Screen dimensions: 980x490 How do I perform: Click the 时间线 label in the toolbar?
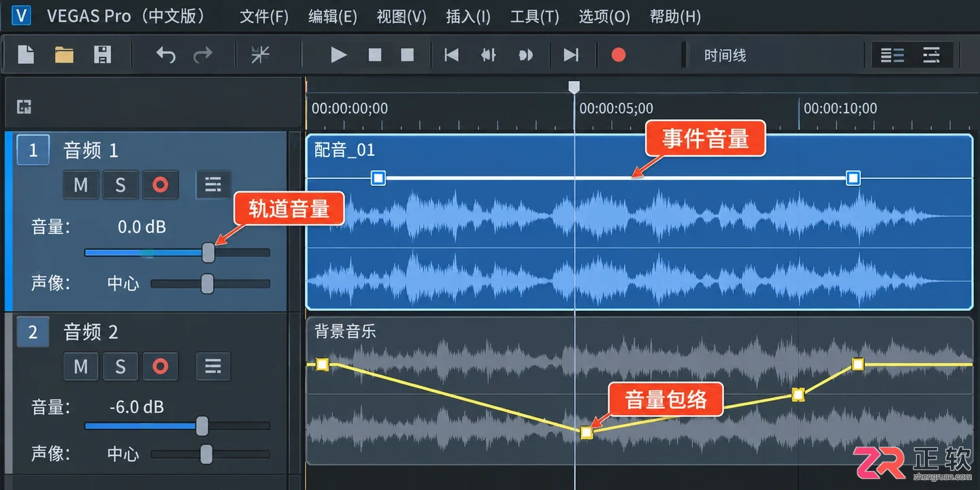pos(725,55)
